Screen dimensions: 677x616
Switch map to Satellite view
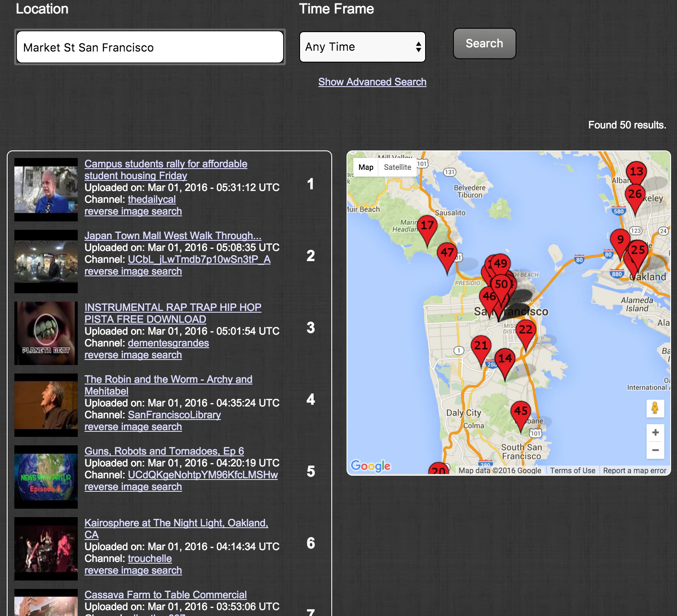397,167
